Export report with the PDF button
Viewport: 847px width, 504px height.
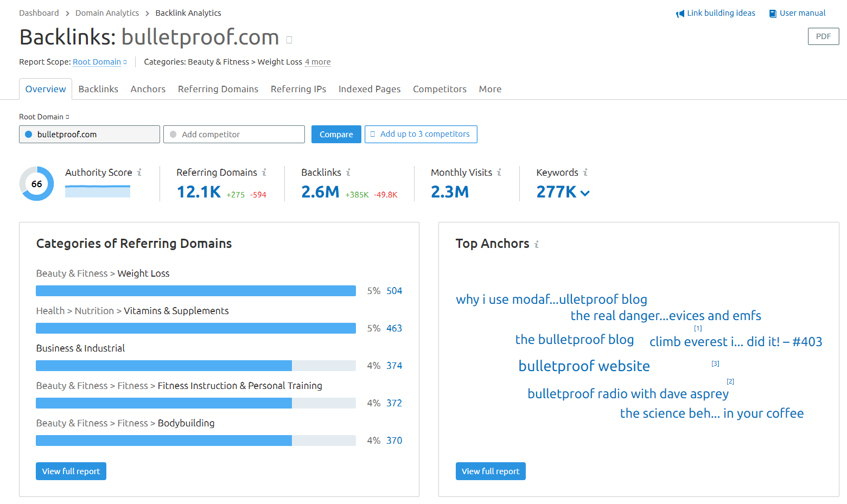823,36
